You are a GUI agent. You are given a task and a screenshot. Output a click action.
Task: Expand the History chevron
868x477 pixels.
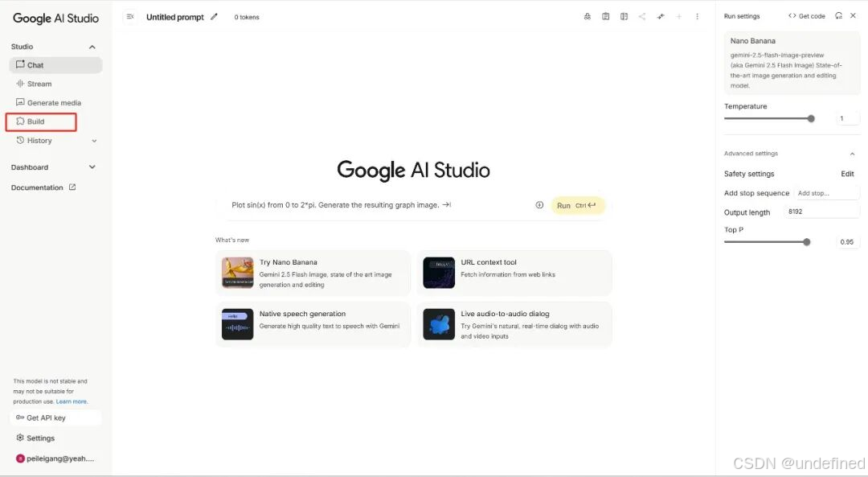pyautogui.click(x=94, y=141)
